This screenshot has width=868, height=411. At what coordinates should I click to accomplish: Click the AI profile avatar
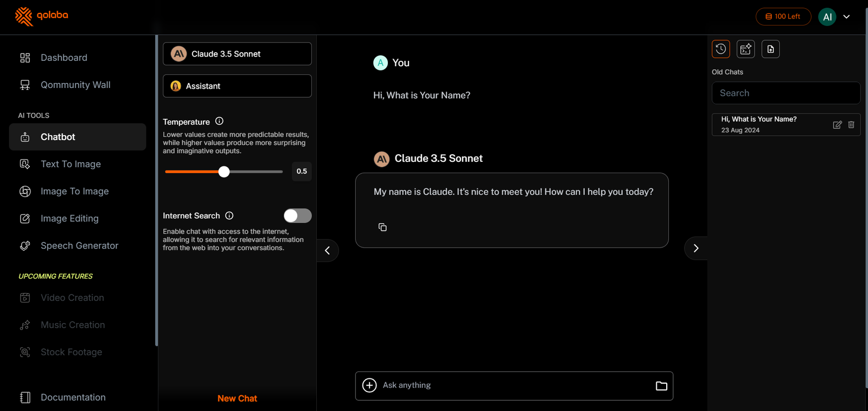[827, 17]
